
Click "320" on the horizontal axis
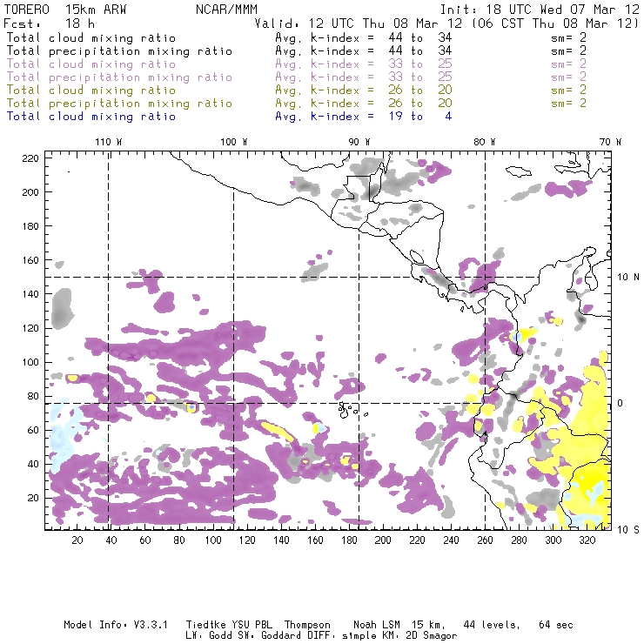tap(587, 540)
